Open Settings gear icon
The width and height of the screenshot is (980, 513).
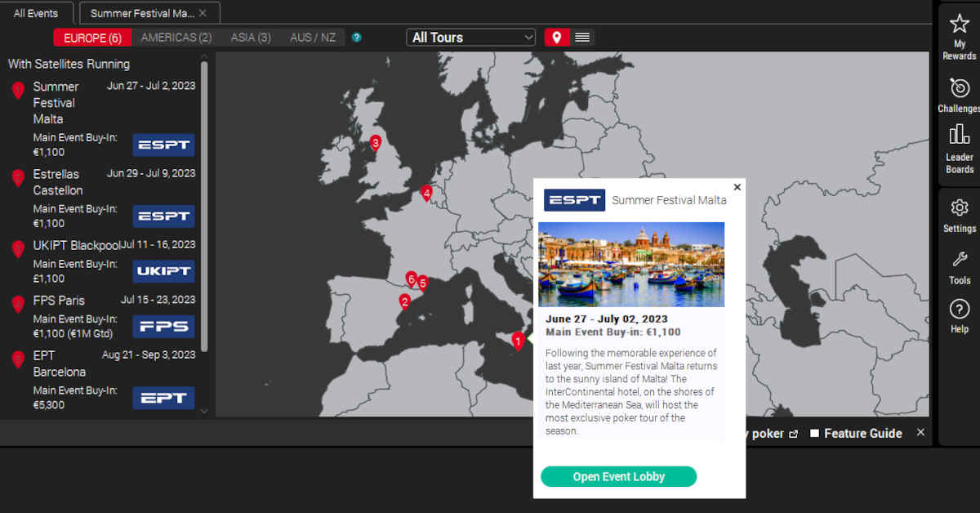(x=960, y=207)
